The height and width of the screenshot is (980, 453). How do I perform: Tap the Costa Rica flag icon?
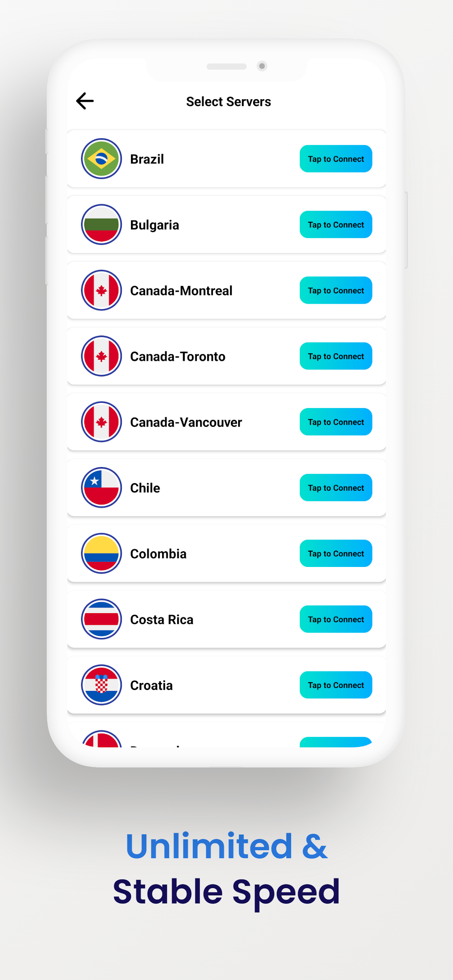click(101, 619)
